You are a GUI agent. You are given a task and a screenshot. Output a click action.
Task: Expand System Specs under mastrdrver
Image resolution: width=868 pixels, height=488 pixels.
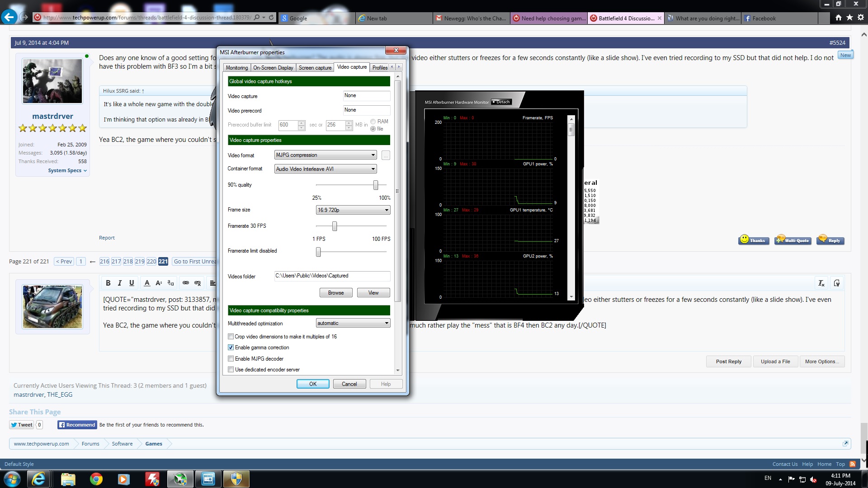pyautogui.click(x=67, y=170)
